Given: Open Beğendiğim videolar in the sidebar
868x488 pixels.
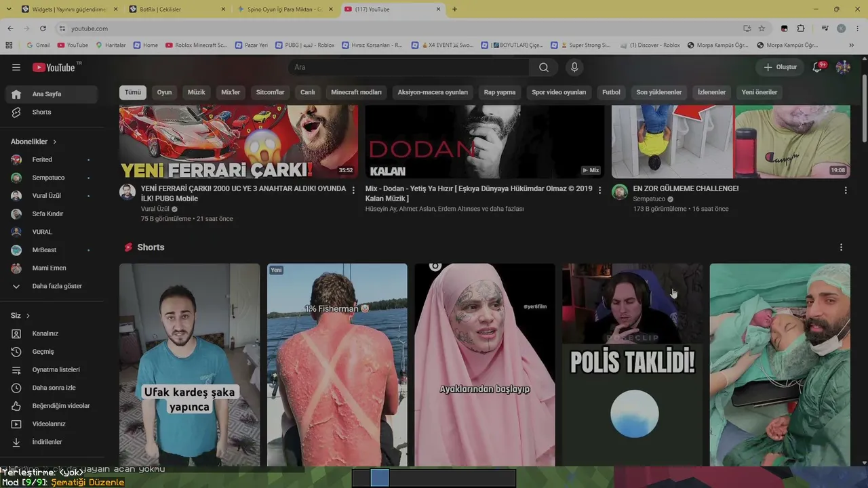Looking at the screenshot, I should click(52, 406).
